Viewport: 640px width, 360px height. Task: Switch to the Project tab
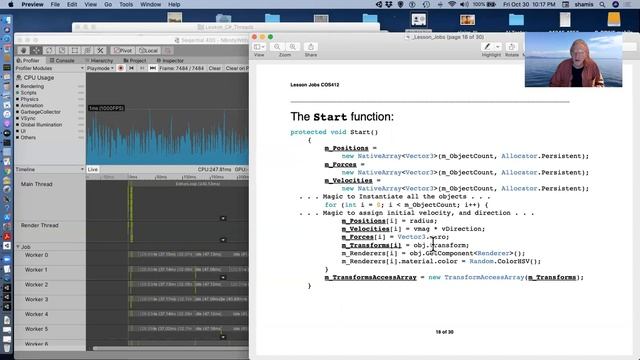click(135, 60)
